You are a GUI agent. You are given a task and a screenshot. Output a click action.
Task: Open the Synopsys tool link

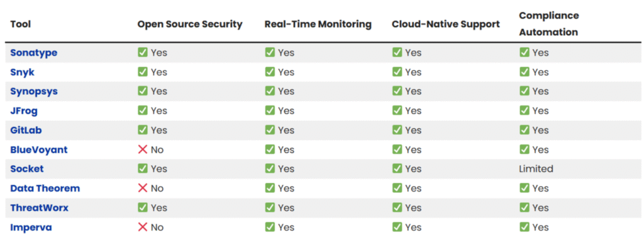(x=34, y=92)
